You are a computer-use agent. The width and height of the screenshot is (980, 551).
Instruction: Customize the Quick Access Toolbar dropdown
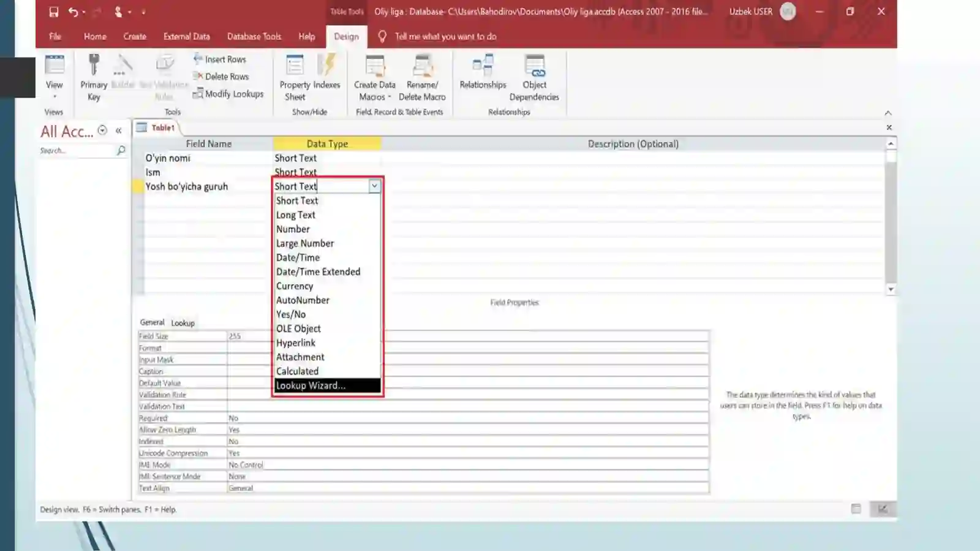pos(143,12)
